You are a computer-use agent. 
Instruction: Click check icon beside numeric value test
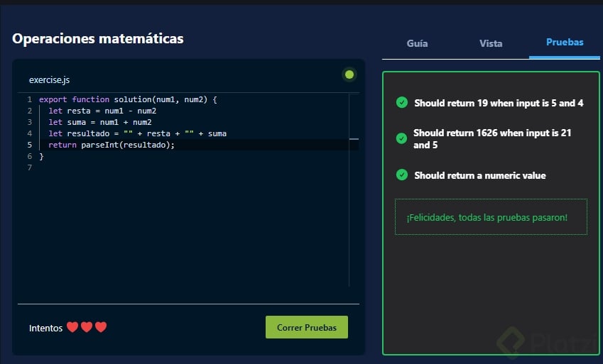coord(402,175)
